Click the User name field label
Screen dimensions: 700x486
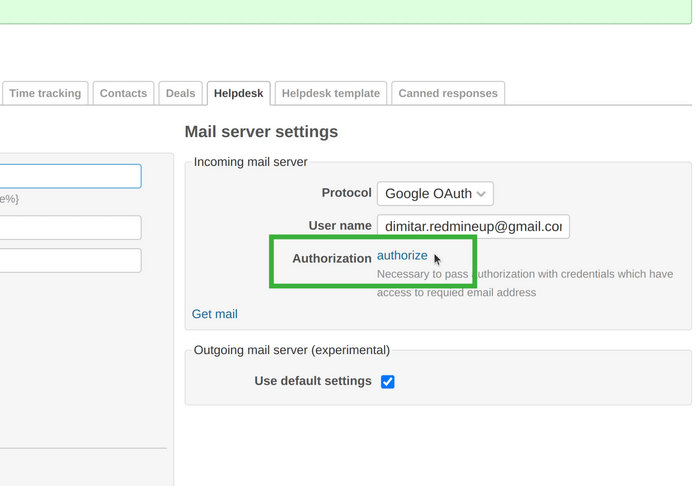pyautogui.click(x=340, y=226)
